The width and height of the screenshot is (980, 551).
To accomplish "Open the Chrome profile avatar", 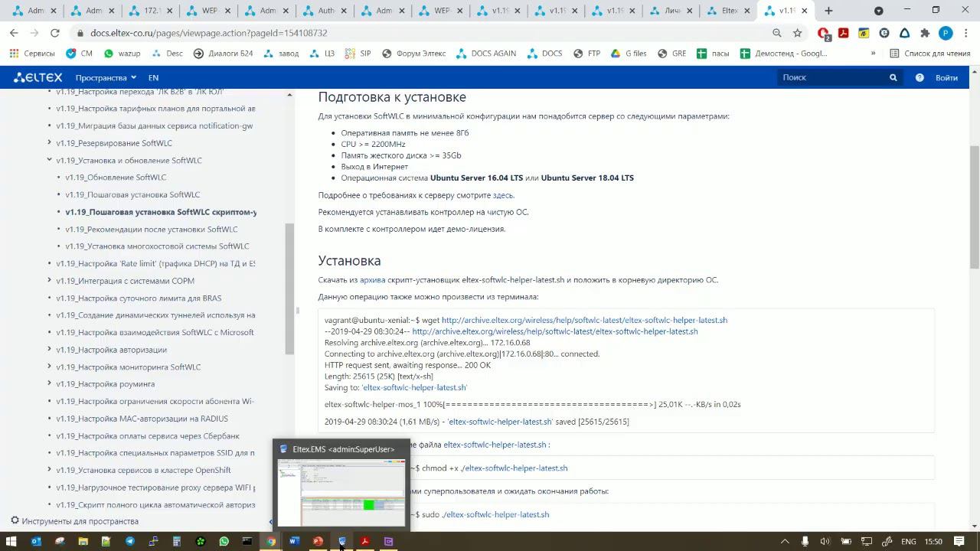I will [x=946, y=33].
